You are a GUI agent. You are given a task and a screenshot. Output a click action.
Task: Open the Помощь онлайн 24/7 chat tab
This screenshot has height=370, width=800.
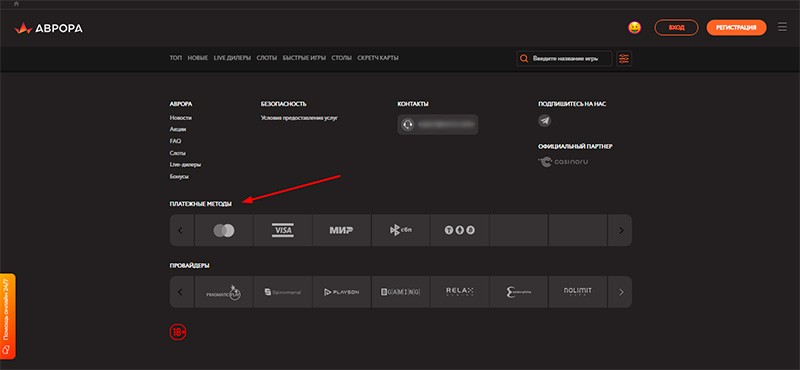[8, 316]
